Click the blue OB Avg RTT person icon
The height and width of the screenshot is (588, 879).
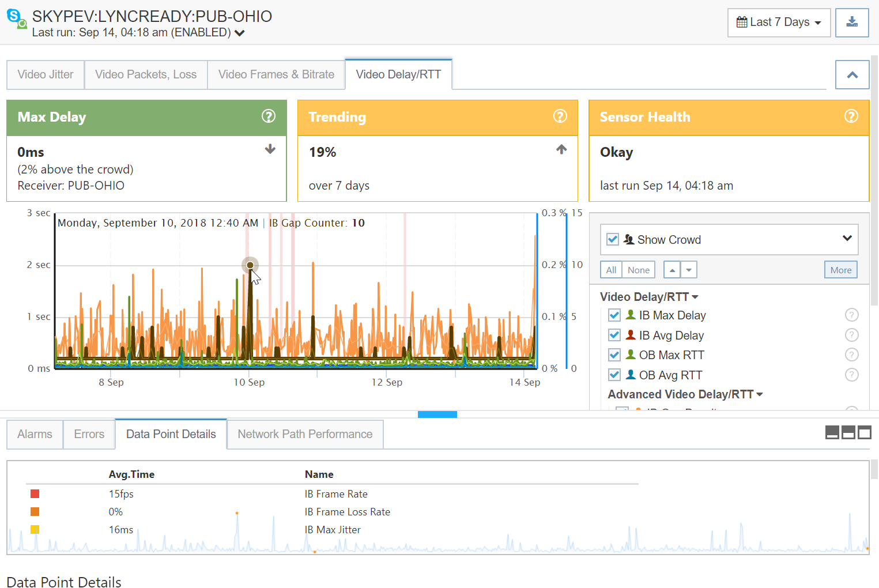click(x=631, y=375)
